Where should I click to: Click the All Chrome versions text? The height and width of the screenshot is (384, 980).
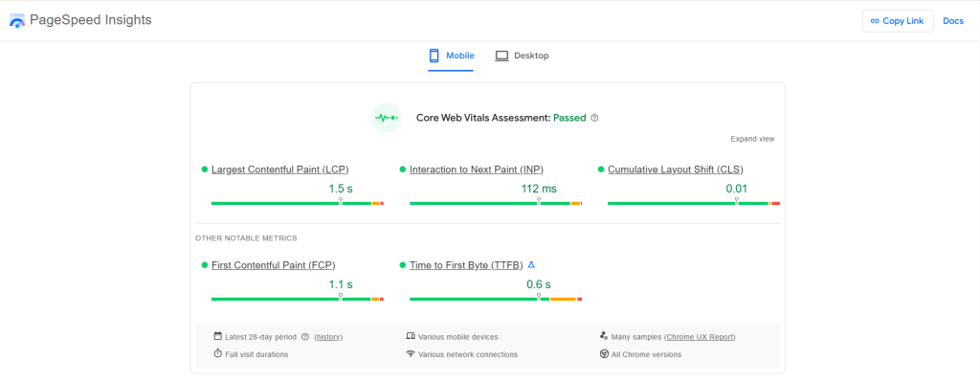coord(646,354)
